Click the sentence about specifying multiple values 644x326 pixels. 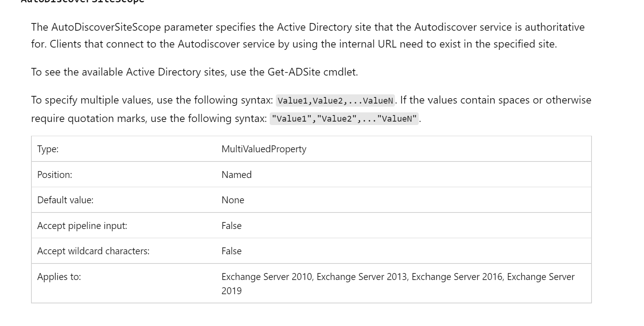pyautogui.click(x=311, y=109)
